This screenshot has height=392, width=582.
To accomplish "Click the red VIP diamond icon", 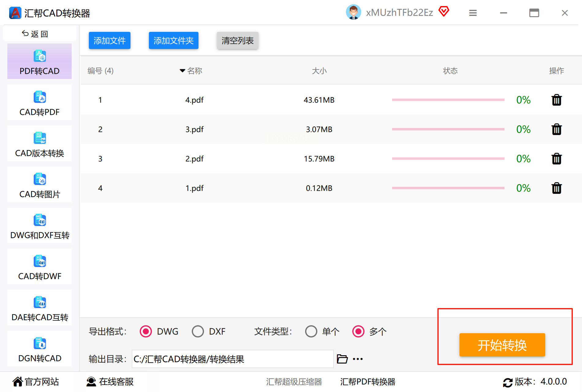I will 444,12.
